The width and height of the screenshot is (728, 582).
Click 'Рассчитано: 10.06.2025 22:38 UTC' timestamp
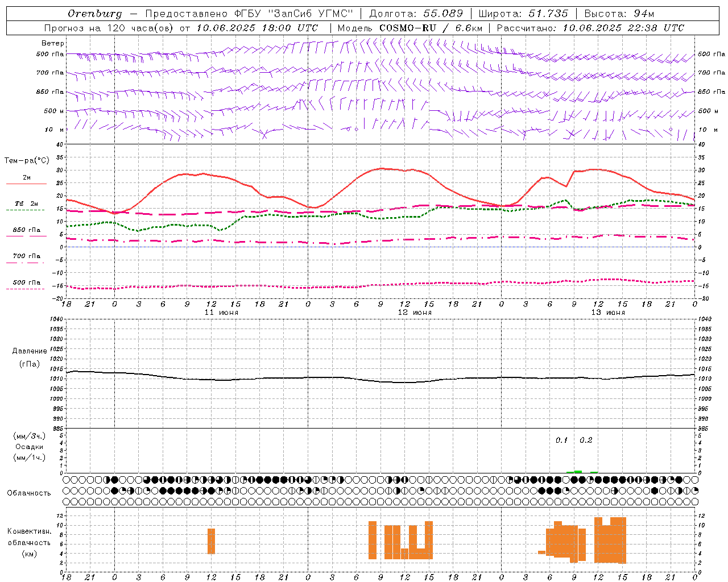pyautogui.click(x=590, y=28)
